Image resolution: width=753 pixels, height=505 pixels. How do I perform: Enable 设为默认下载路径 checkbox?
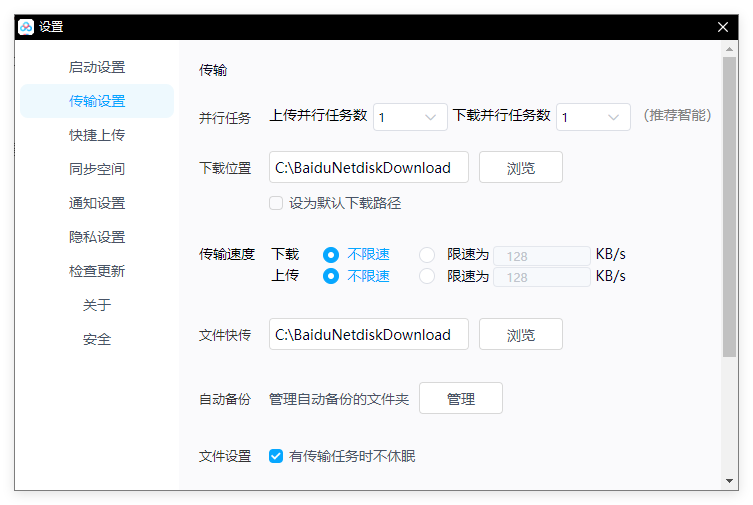276,203
